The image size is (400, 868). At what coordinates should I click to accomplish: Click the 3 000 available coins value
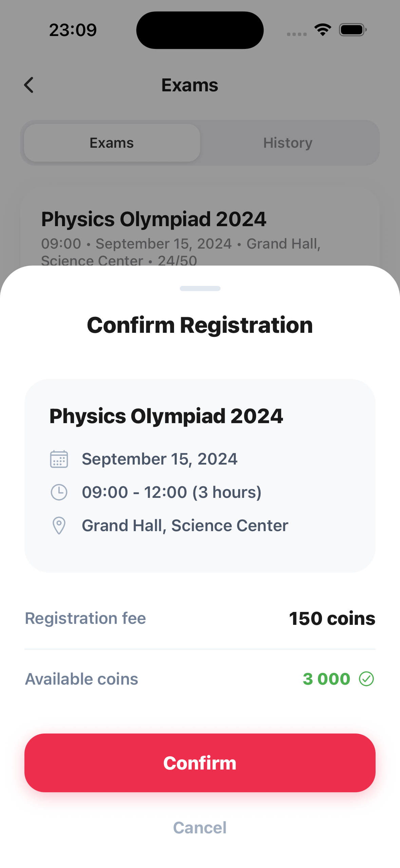(326, 679)
